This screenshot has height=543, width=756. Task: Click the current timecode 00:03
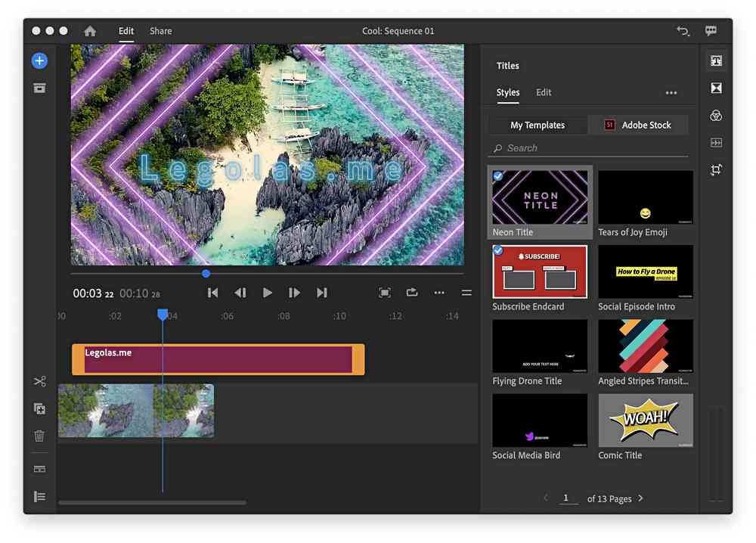point(93,293)
